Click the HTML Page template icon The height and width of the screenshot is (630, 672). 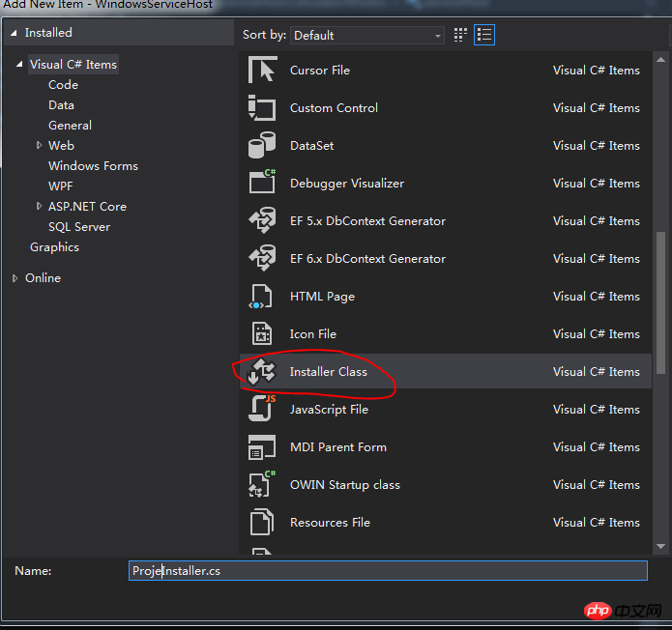[x=261, y=296]
